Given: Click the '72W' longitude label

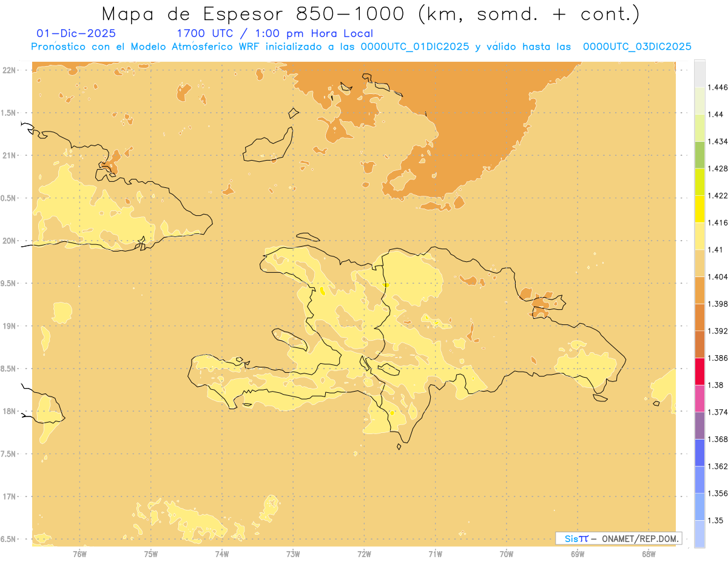Looking at the screenshot, I should click(364, 554).
